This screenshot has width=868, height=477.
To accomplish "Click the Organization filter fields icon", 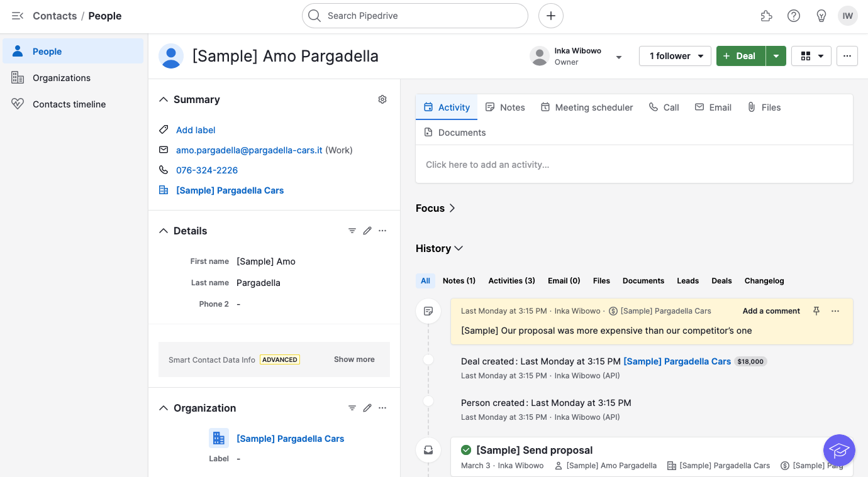I will 352,408.
